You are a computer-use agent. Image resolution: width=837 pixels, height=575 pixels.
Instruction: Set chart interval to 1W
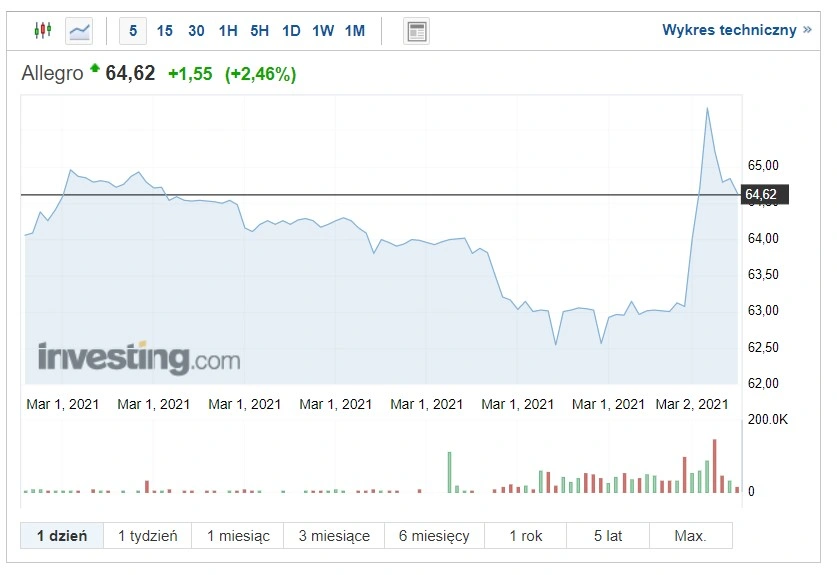(x=323, y=31)
